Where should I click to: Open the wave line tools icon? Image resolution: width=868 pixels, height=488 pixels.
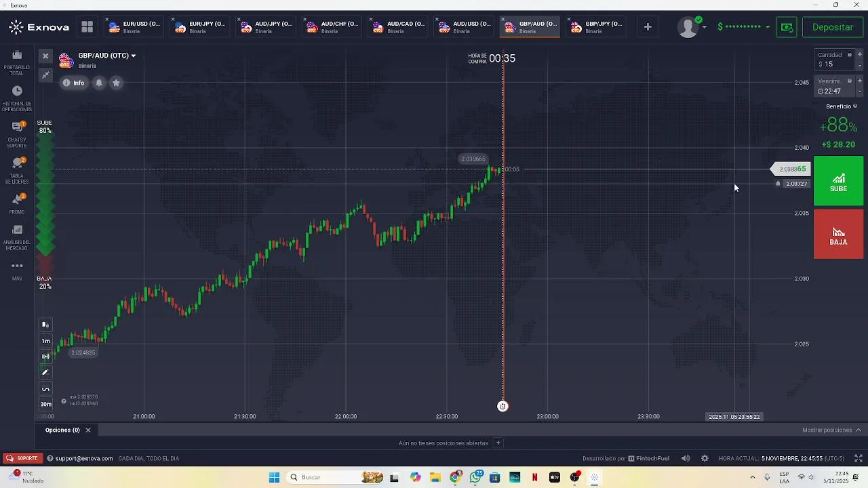point(45,389)
